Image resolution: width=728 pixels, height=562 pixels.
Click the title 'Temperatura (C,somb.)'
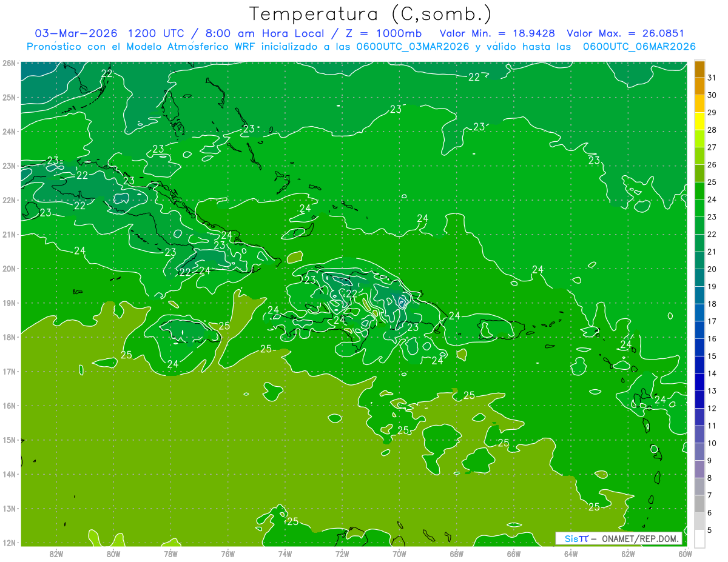[x=371, y=14]
